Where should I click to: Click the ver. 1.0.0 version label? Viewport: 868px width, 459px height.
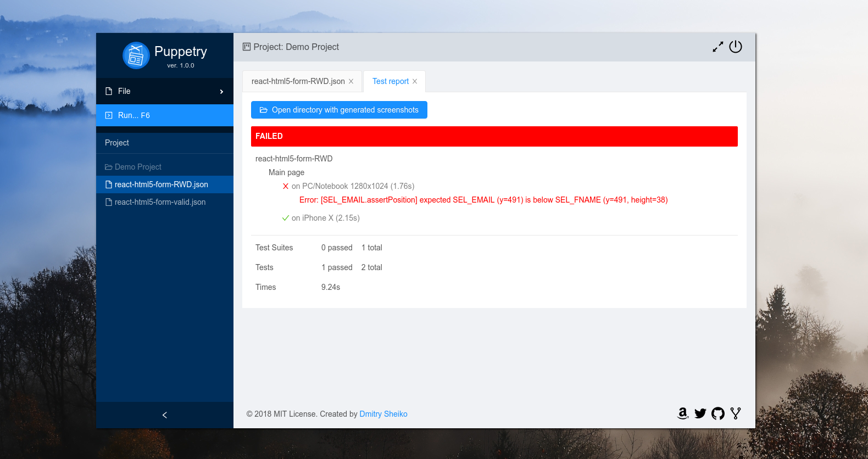[x=181, y=65]
